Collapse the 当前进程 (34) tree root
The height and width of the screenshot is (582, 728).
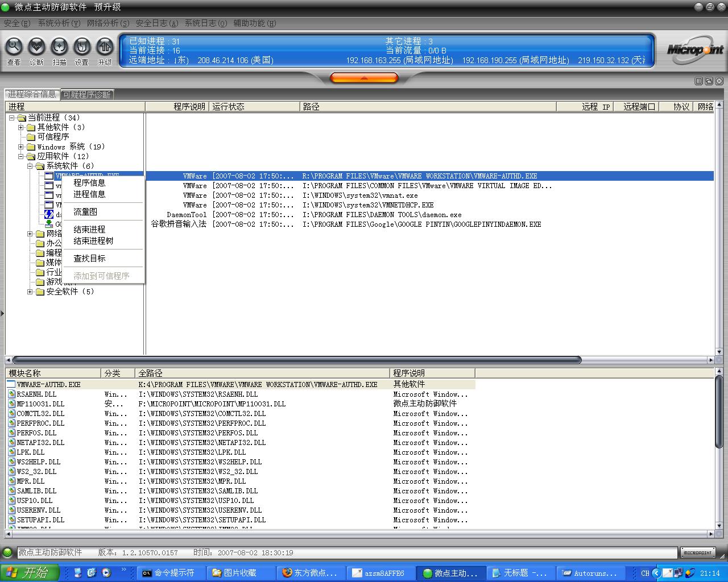pos(11,118)
